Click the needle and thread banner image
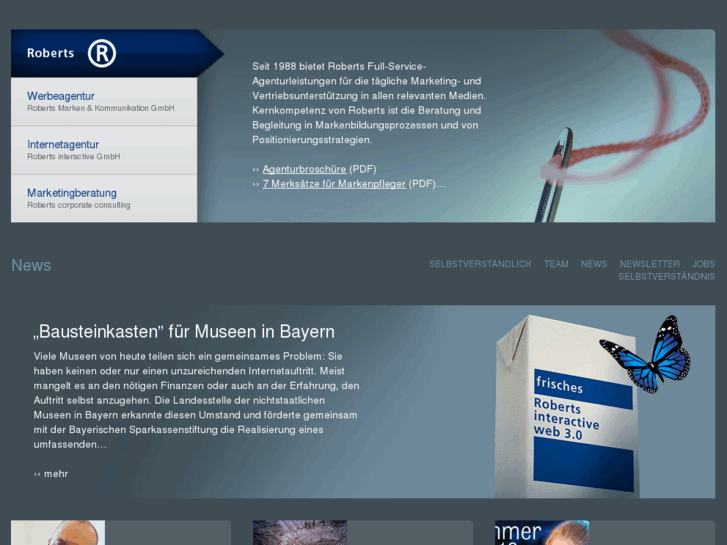 (x=624, y=126)
